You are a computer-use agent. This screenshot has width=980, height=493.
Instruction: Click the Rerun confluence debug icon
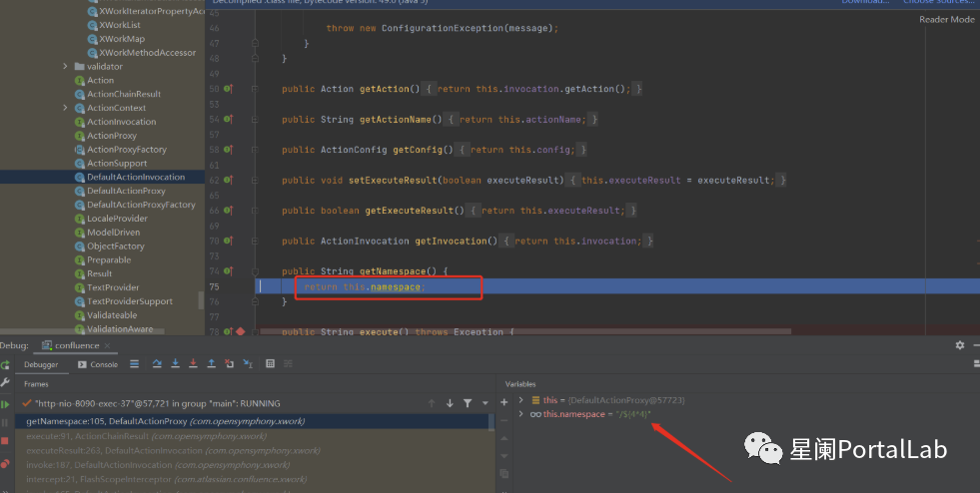coord(5,364)
